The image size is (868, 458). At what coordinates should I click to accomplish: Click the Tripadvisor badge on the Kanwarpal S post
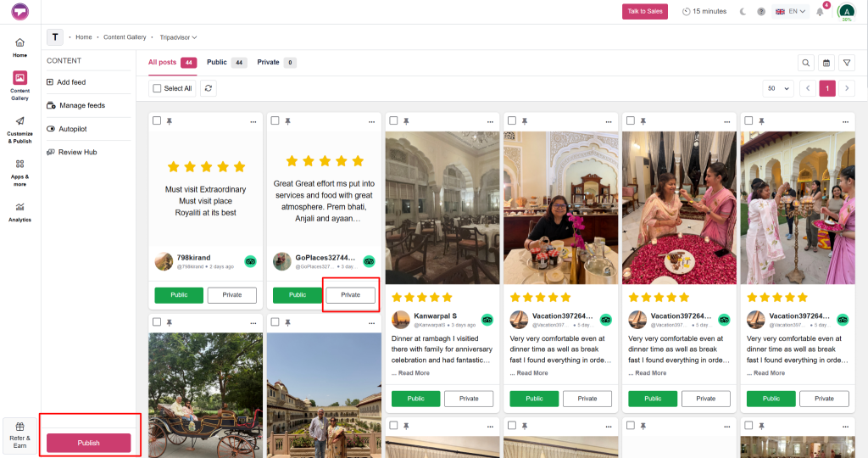click(x=487, y=320)
